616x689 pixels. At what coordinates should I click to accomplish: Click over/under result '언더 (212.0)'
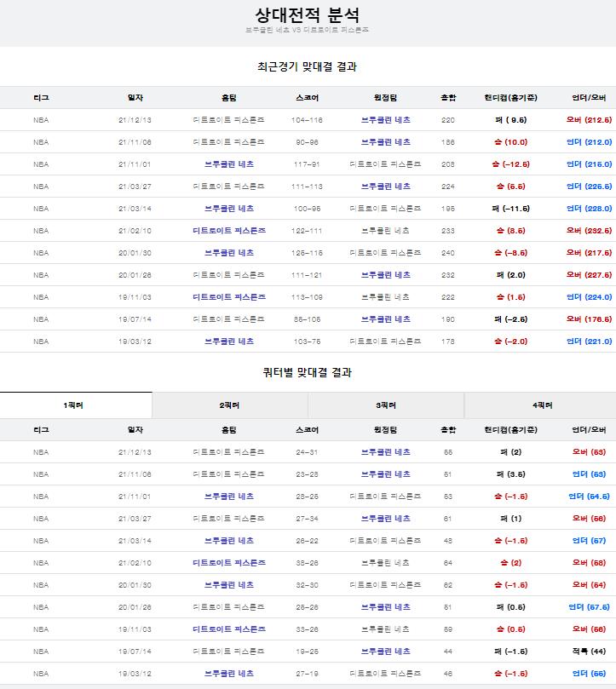point(589,142)
